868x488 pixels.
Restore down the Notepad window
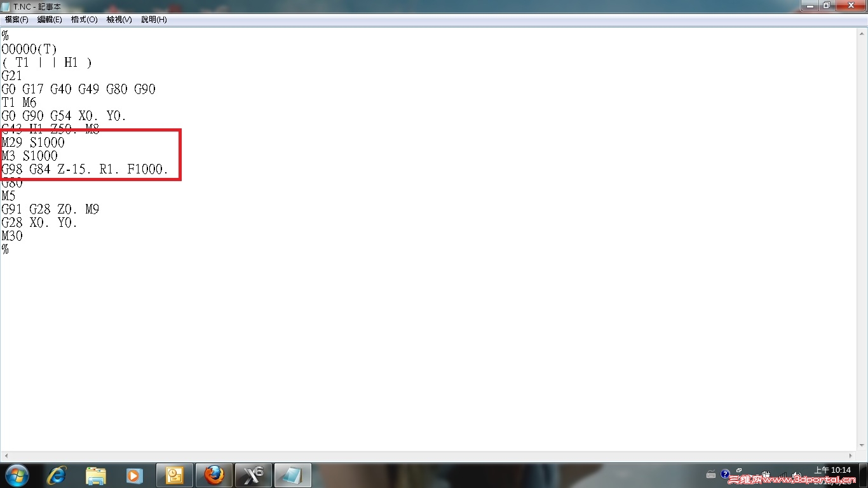pyautogui.click(x=827, y=6)
